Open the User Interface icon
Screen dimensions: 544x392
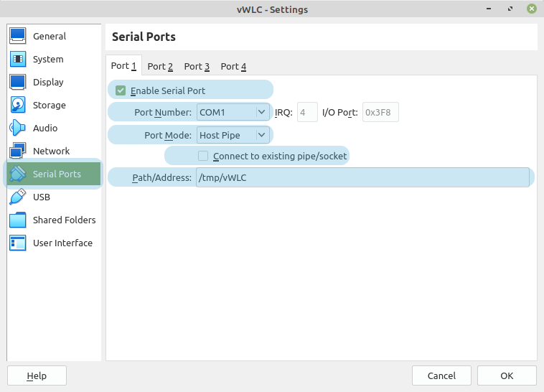click(18, 243)
